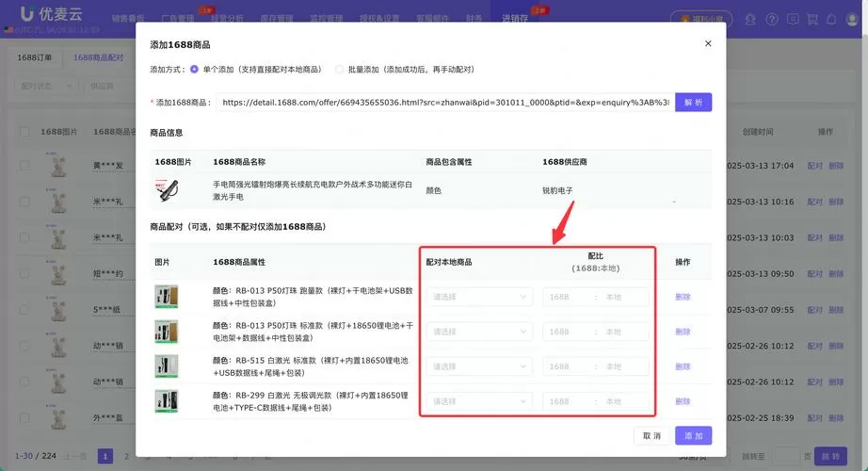
Task: Click 配对 for the 2025-03-07 09:55 row
Action: tap(814, 310)
